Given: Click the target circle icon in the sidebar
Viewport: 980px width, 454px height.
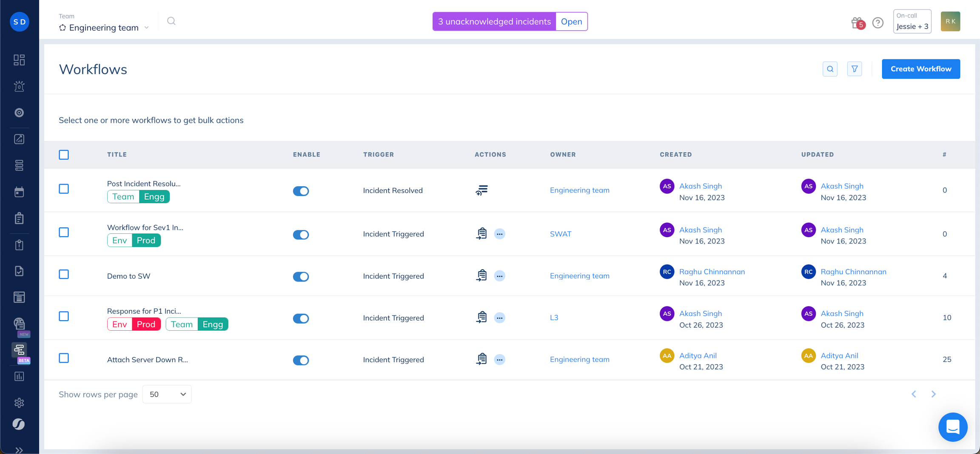Looking at the screenshot, I should 19,113.
